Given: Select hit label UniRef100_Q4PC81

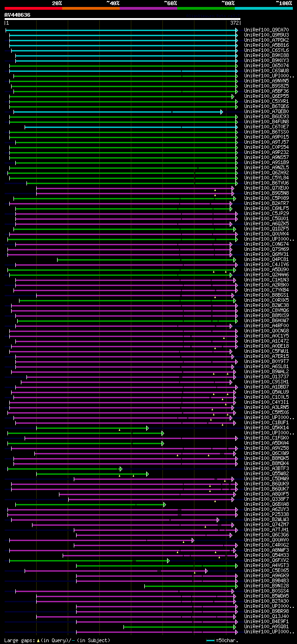Looking at the screenshot, I should [266, 260].
